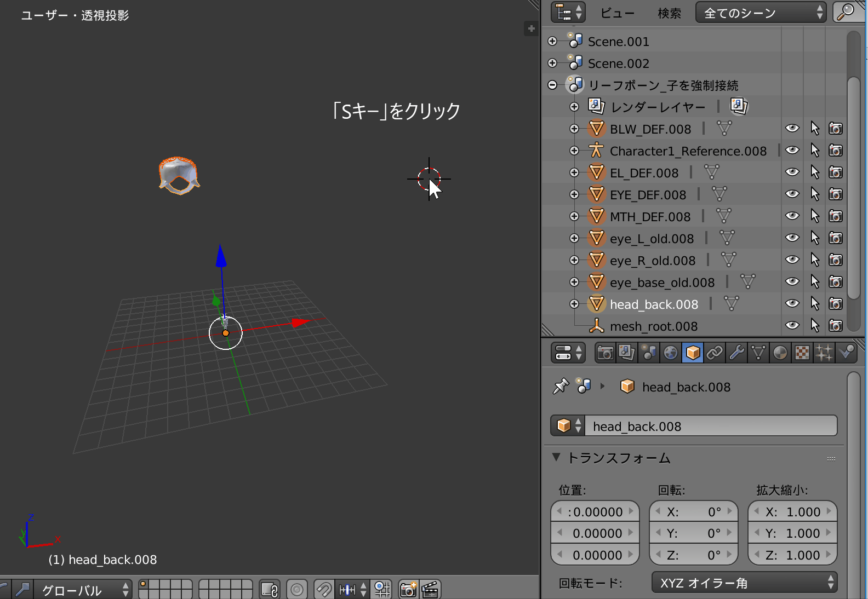Open the World properties tab
Screen dimensions: 868x599
tap(671, 353)
